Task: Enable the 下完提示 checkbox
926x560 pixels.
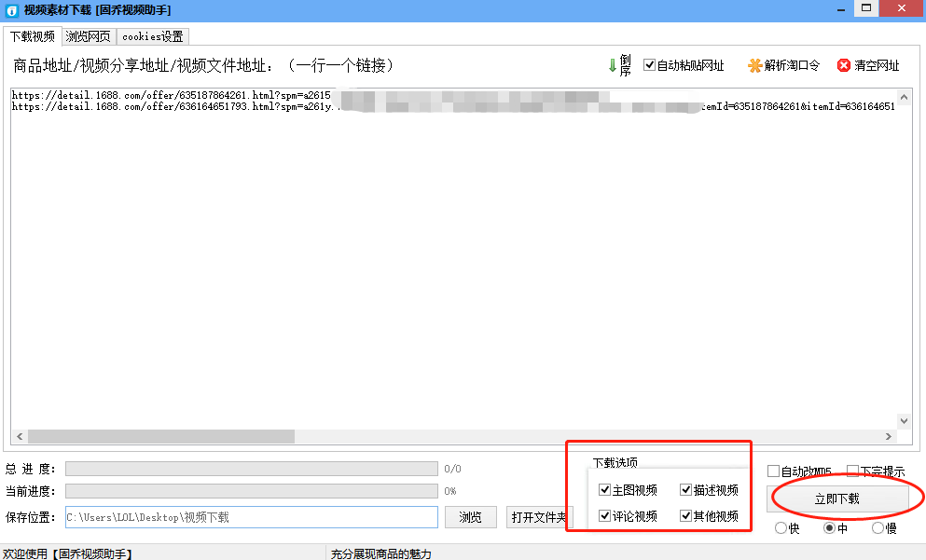Action: pyautogui.click(x=852, y=471)
